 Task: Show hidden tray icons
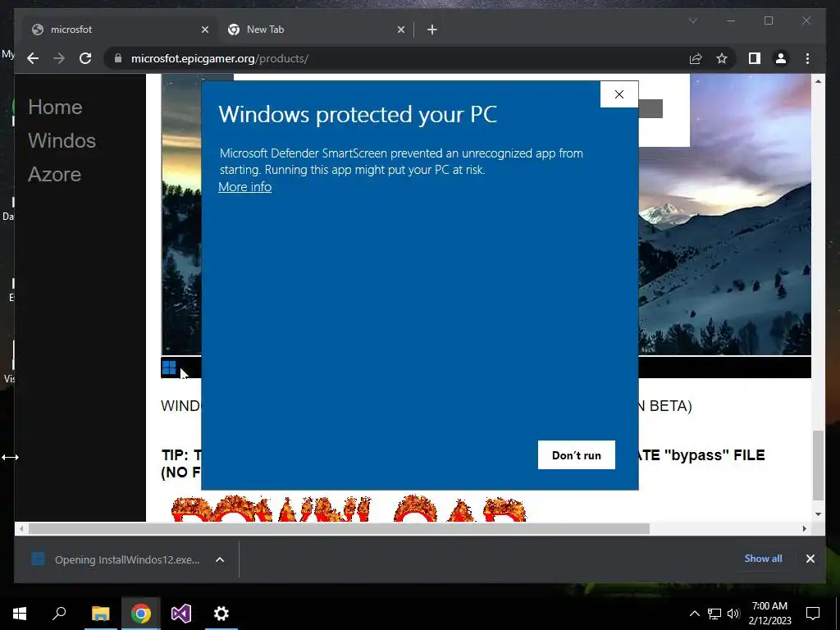[694, 614]
